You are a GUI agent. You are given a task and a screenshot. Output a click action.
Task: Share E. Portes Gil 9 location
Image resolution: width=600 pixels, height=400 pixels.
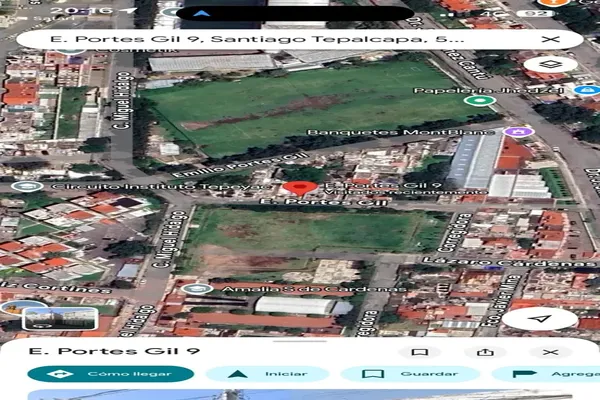tap(486, 352)
